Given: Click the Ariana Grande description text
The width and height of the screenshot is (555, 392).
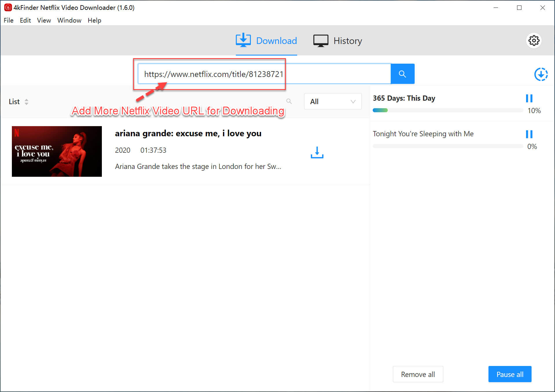Looking at the screenshot, I should [x=198, y=167].
